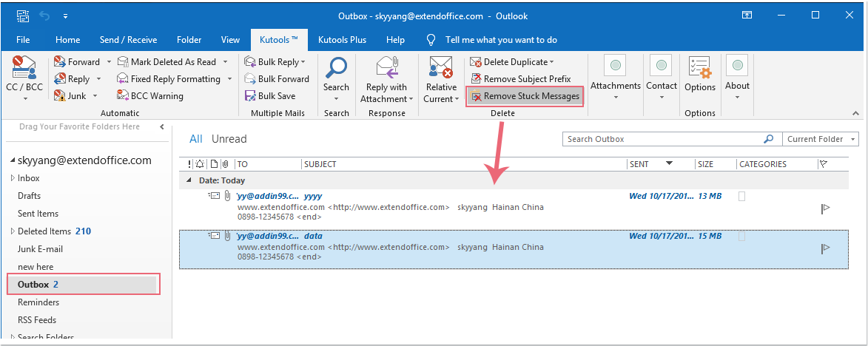This screenshot has height=346, width=868.
Task: Click the Relative Current delete tool
Action: [441, 79]
